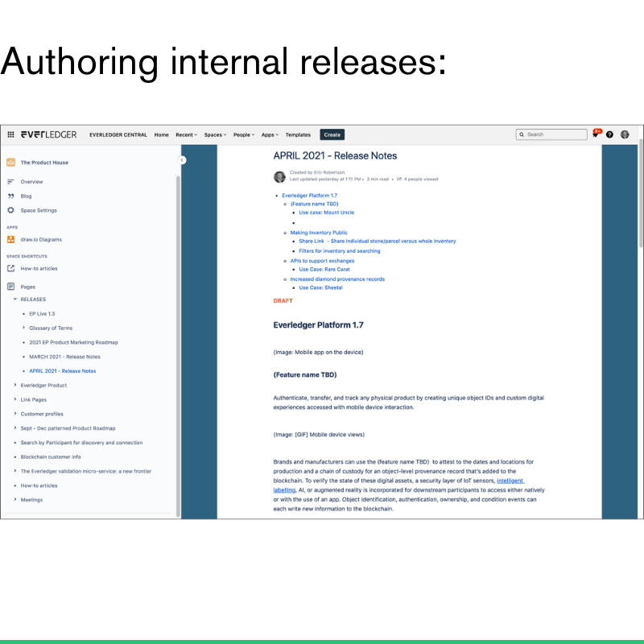Click the draw.io Diagrams icon
Image resolution: width=644 pixels, height=644 pixels.
click(x=11, y=239)
